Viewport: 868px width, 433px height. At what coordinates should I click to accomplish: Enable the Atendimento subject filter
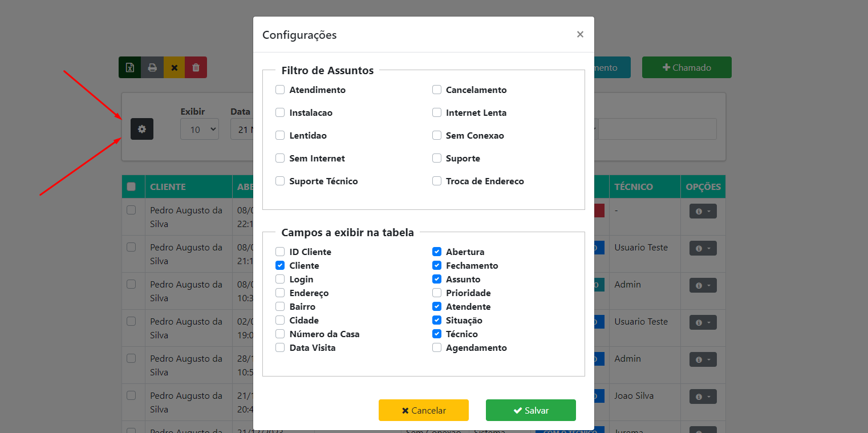[279, 90]
